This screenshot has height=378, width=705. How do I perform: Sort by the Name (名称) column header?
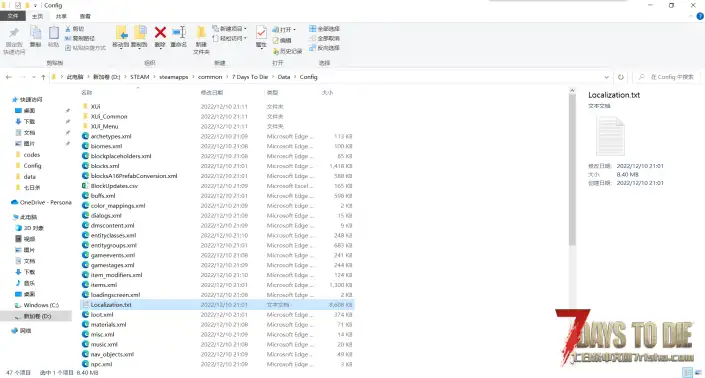(x=87, y=92)
